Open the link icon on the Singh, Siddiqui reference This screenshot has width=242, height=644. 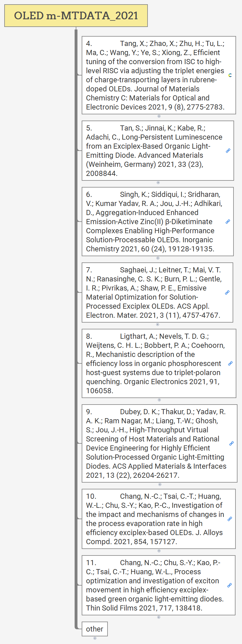[x=228, y=222]
